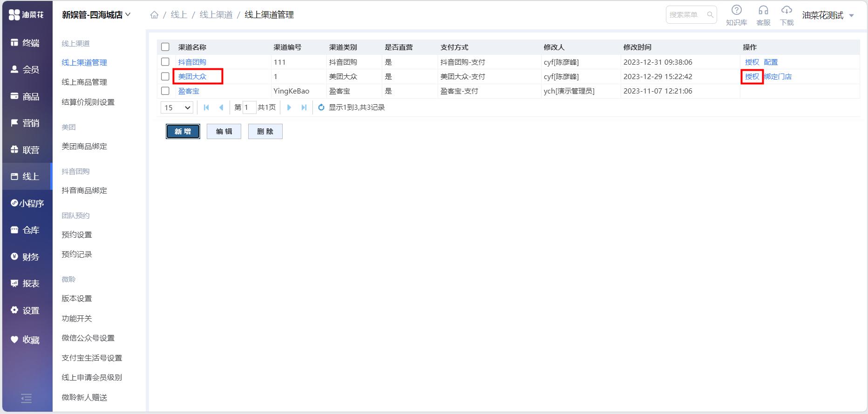Check the 盈客宝 row checkbox
This screenshot has width=868, height=414.
(165, 91)
